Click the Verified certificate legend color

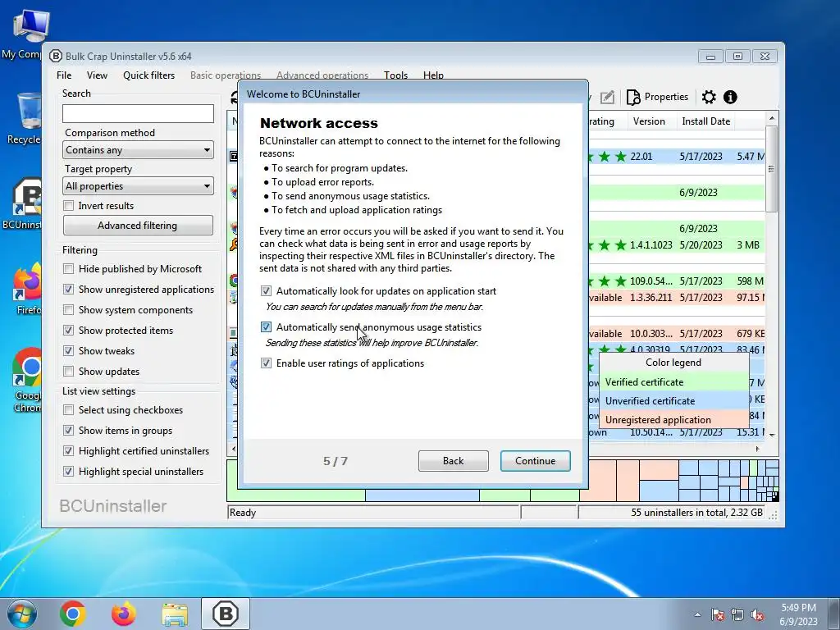tap(673, 382)
